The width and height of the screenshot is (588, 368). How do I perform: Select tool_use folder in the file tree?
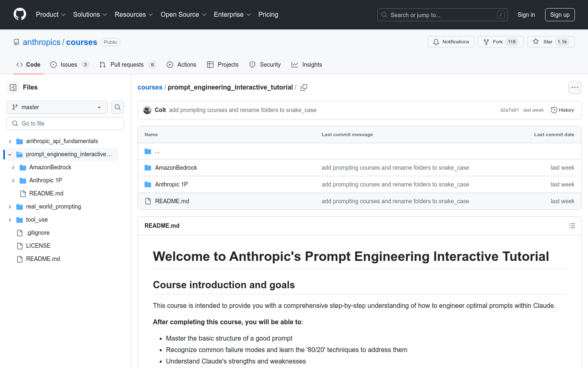[x=37, y=220]
